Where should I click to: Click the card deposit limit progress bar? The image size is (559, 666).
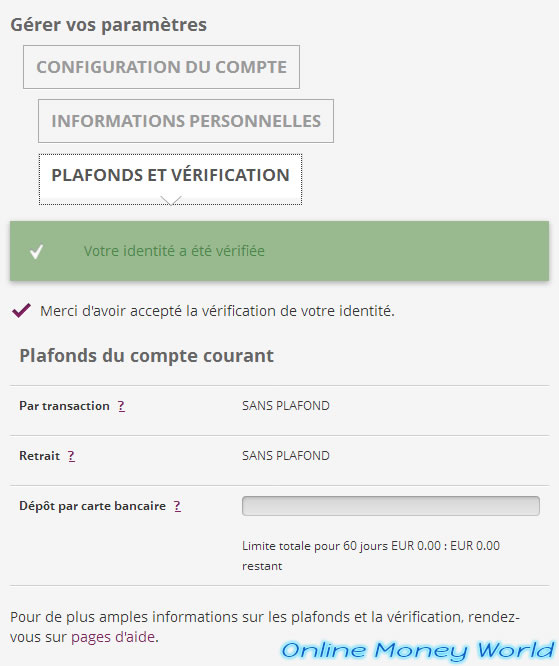391,506
